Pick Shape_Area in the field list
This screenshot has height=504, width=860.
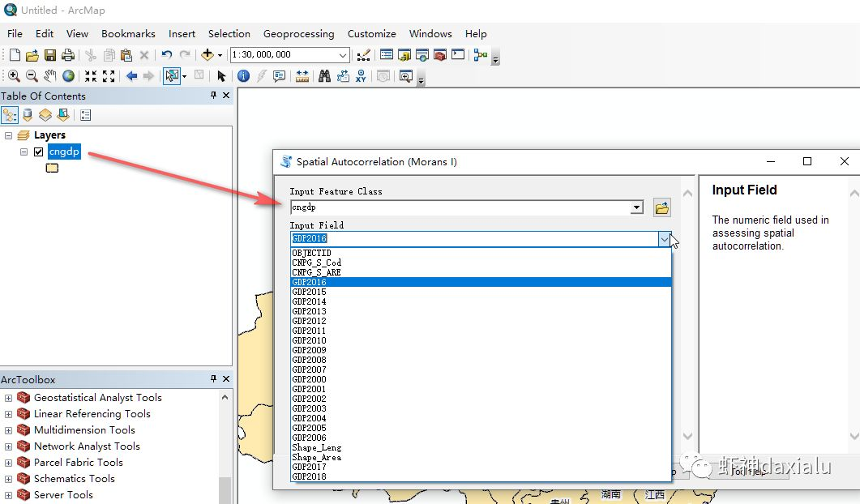481,457
